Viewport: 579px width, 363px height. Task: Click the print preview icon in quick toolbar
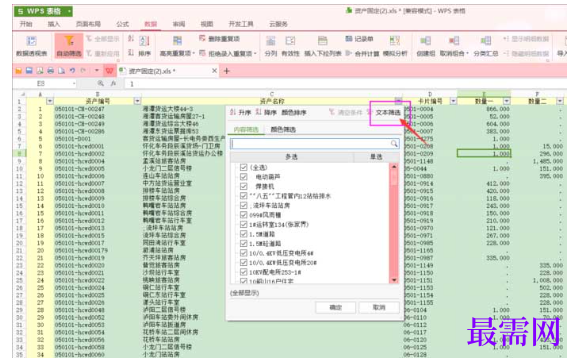tap(61, 71)
